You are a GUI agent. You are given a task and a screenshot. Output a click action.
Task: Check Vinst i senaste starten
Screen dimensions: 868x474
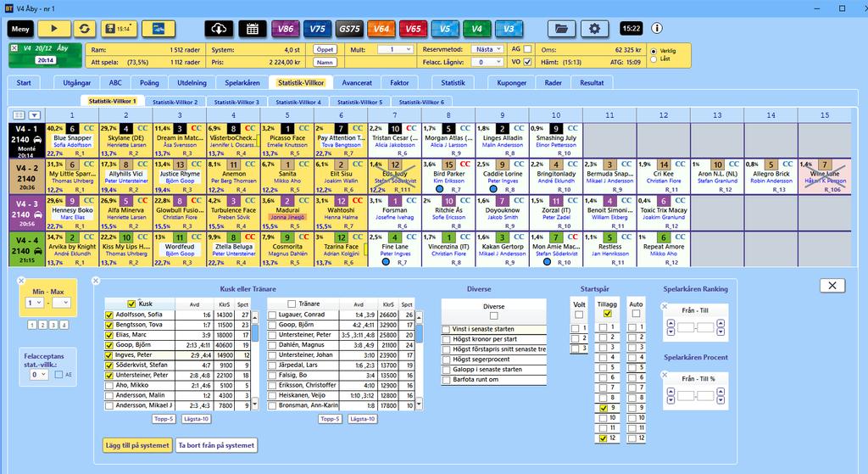point(446,330)
